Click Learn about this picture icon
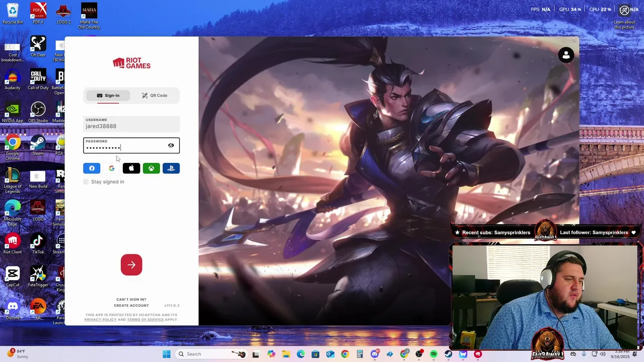Screen dimensions: 644x362 624,16
